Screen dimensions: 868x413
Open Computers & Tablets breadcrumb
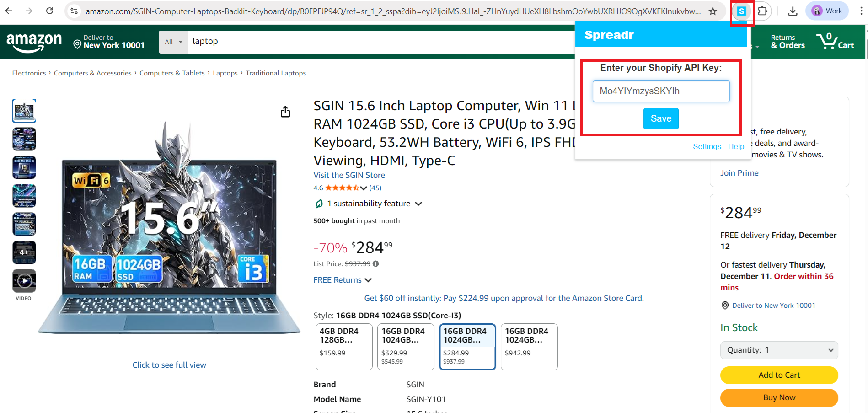[172, 73]
